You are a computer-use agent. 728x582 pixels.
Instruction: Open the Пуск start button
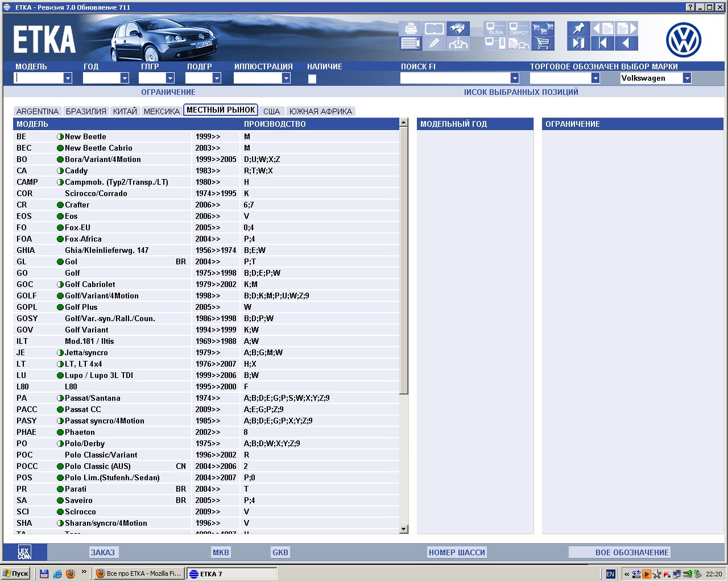pos(16,573)
